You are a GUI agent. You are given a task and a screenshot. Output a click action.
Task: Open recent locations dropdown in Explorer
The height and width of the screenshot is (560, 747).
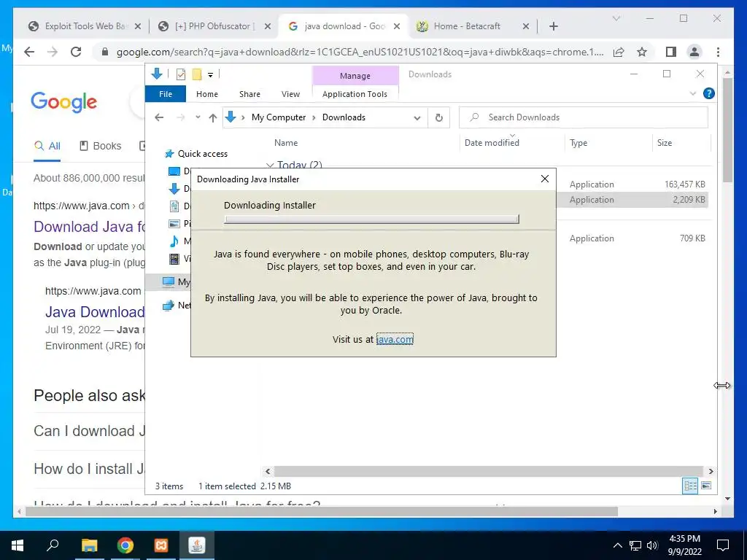point(198,117)
